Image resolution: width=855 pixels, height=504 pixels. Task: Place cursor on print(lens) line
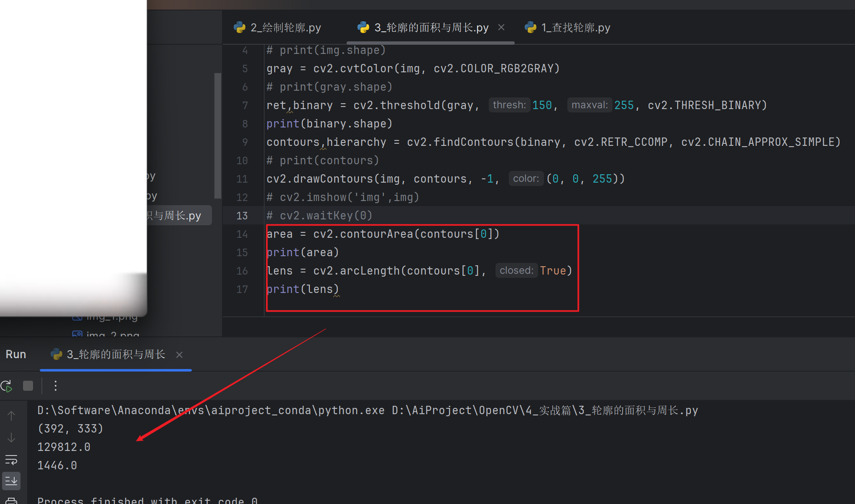pyautogui.click(x=303, y=289)
